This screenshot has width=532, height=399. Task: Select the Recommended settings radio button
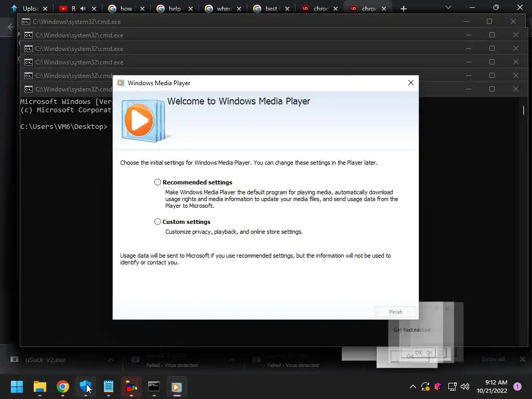[x=157, y=182]
